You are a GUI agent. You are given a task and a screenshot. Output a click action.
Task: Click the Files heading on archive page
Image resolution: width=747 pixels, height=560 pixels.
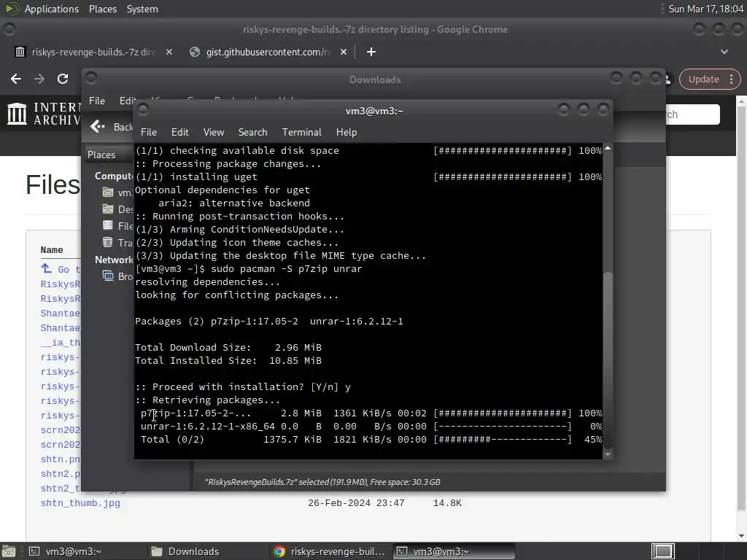click(53, 184)
